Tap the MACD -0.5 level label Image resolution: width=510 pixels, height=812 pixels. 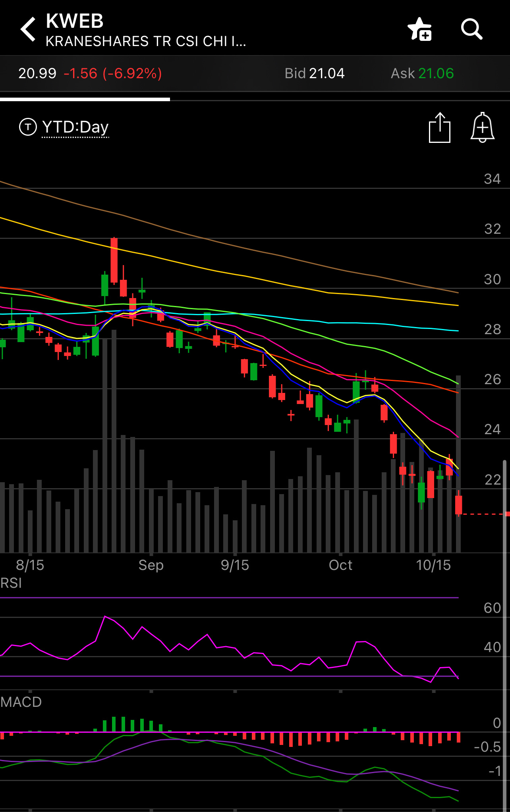487,747
